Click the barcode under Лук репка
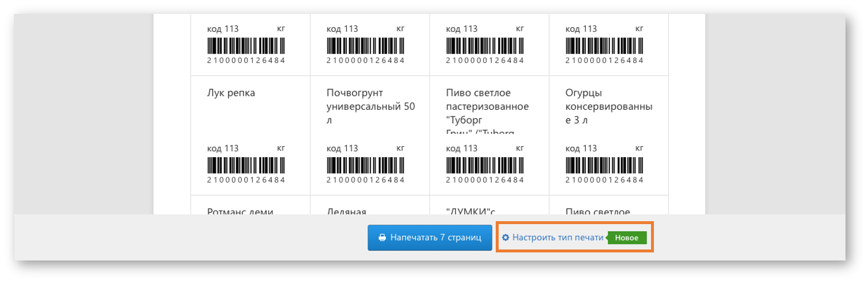The height and width of the screenshot is (283, 868). click(246, 166)
